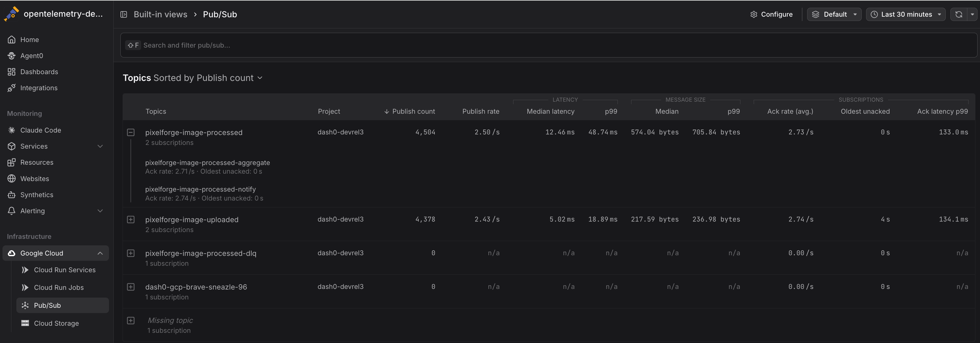Open the Resources menu item
This screenshot has height=343, width=980.
point(56,163)
